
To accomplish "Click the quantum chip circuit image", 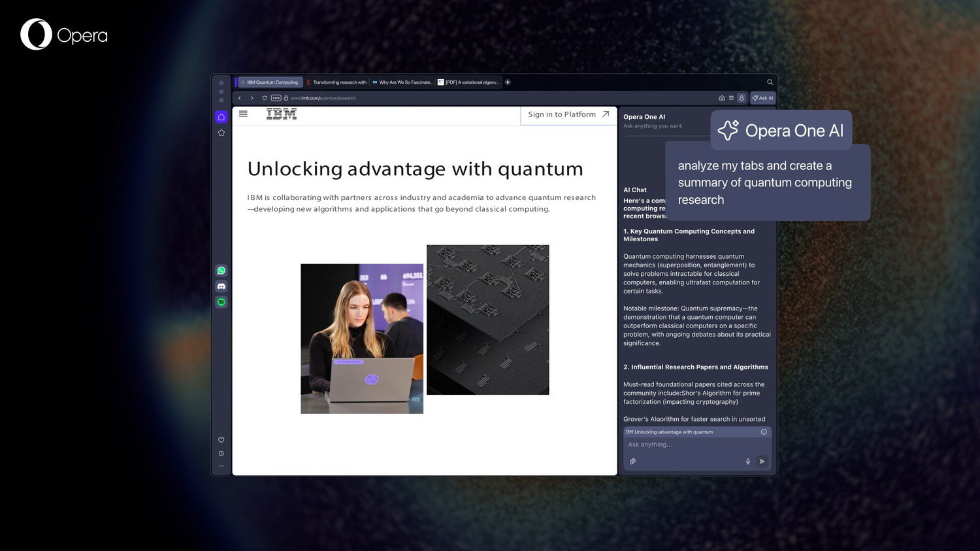I will click(x=488, y=320).
